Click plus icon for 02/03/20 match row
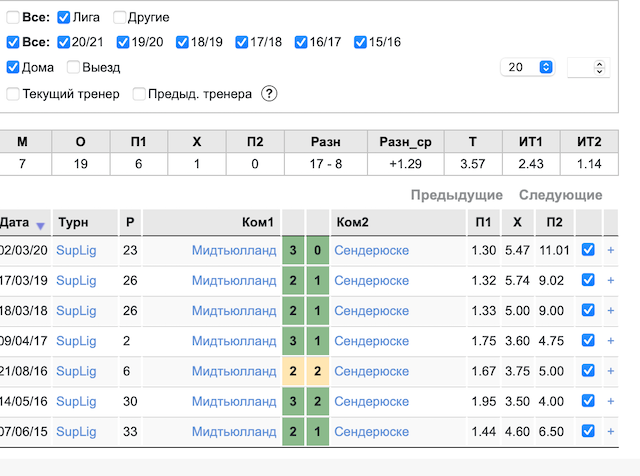 coord(611,250)
